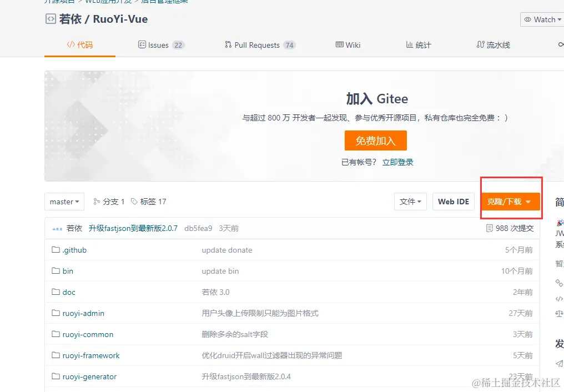This screenshot has width=564, height=392.
Task: Open the 代码 tab
Action: point(80,45)
